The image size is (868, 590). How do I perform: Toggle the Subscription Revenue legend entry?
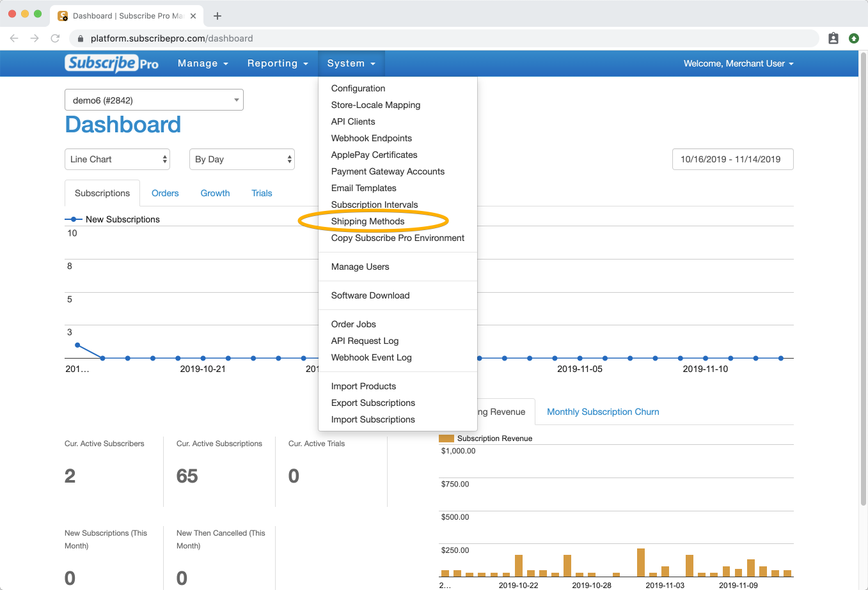point(485,439)
